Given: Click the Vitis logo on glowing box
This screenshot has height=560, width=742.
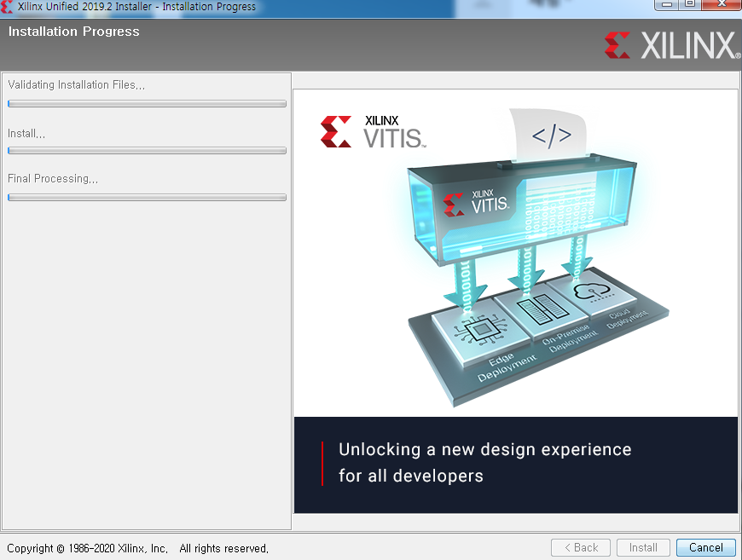Looking at the screenshot, I should pos(476,205).
